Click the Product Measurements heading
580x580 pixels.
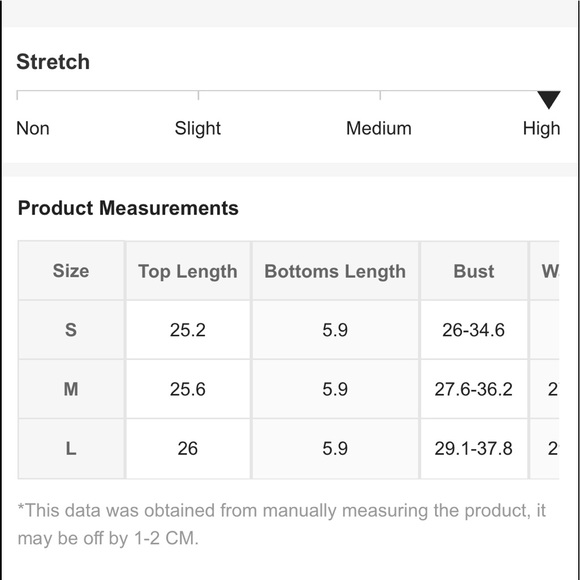(128, 208)
